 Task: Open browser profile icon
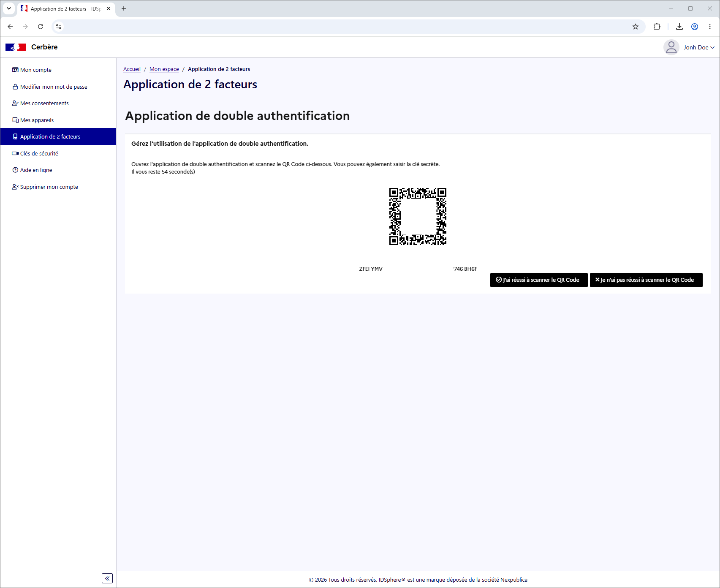coord(695,27)
